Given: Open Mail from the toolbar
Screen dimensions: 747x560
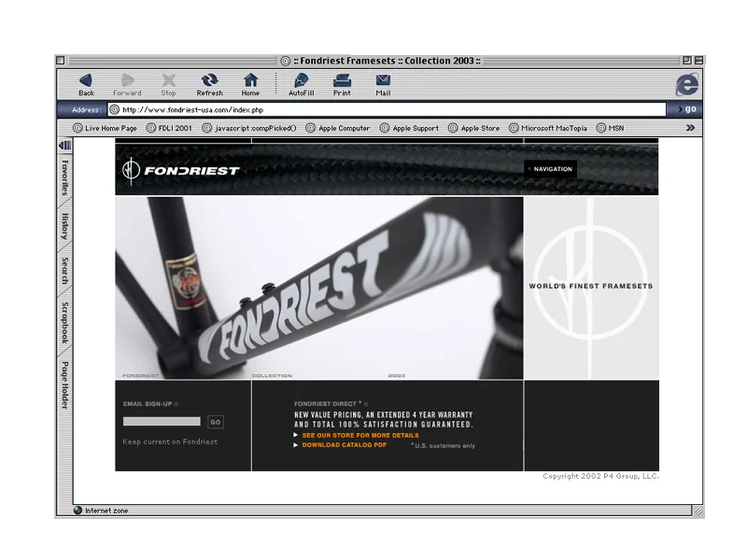Looking at the screenshot, I should click(x=383, y=85).
